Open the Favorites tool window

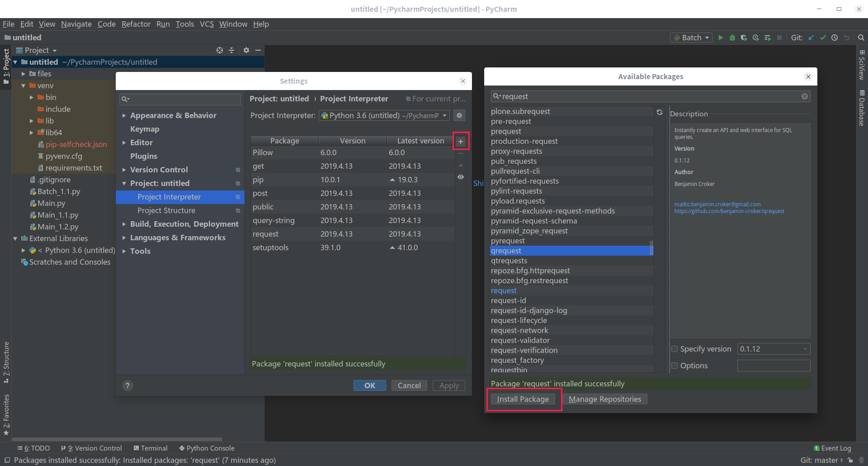6,415
